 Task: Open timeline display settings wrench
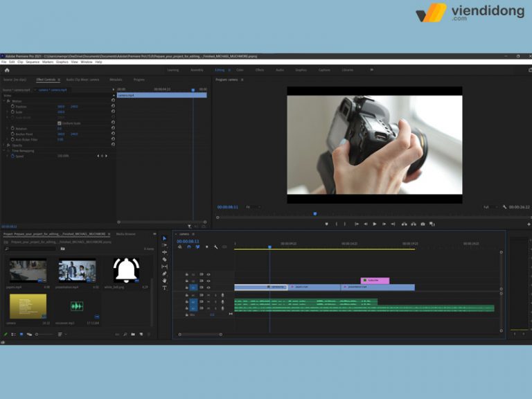(x=216, y=247)
